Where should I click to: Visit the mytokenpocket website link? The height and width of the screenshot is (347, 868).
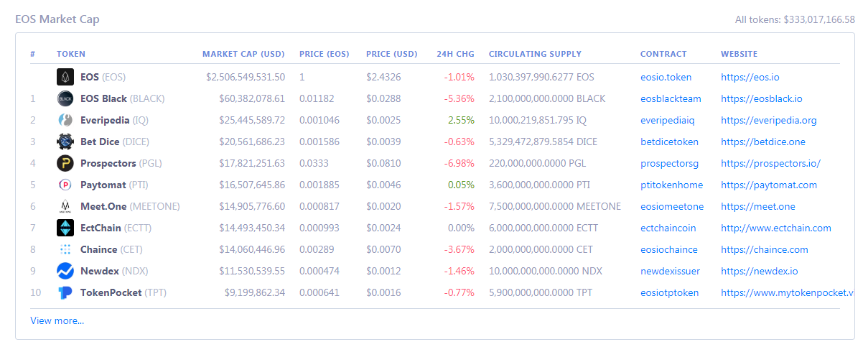tap(787, 292)
